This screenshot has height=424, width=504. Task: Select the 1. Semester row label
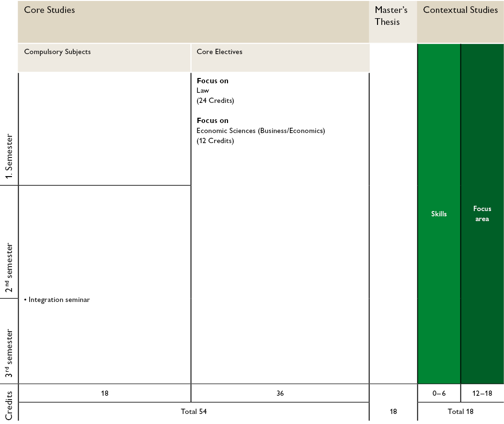pos(9,156)
